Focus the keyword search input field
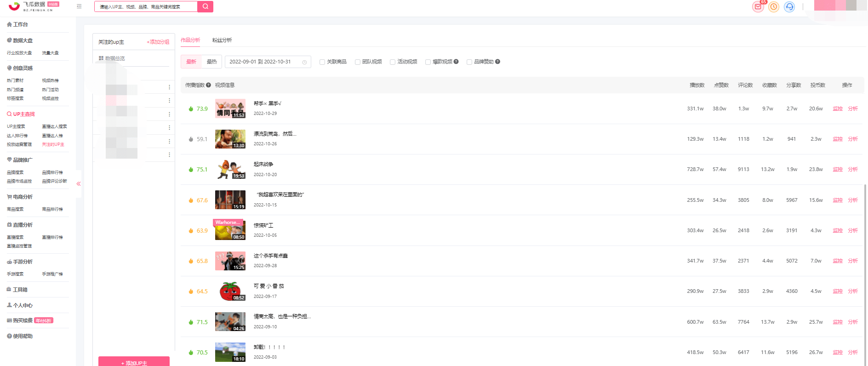868x366 pixels. [x=146, y=6]
